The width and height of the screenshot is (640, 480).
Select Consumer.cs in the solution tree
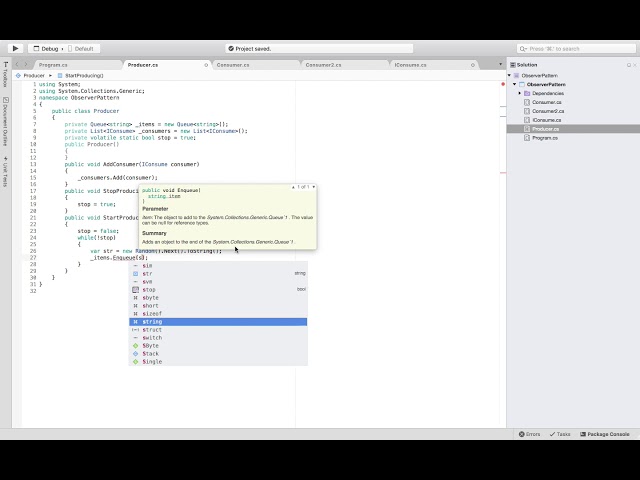(547, 102)
